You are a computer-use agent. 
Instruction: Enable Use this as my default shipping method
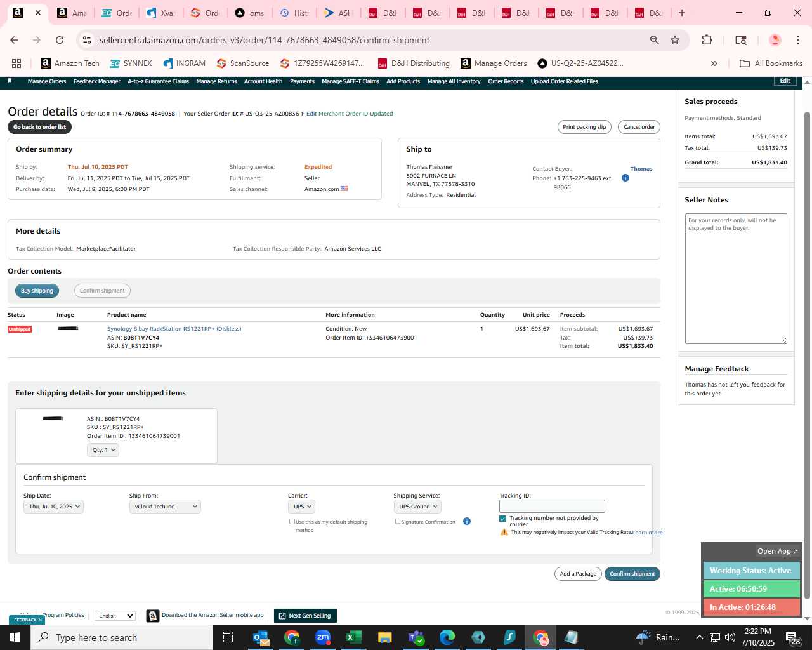[x=292, y=521]
